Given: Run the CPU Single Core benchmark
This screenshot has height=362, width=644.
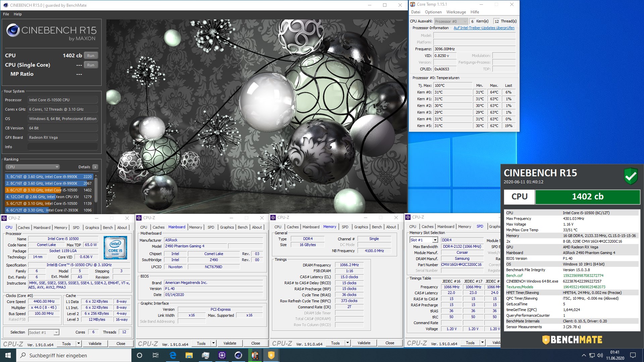Looking at the screenshot, I should (x=91, y=65).
